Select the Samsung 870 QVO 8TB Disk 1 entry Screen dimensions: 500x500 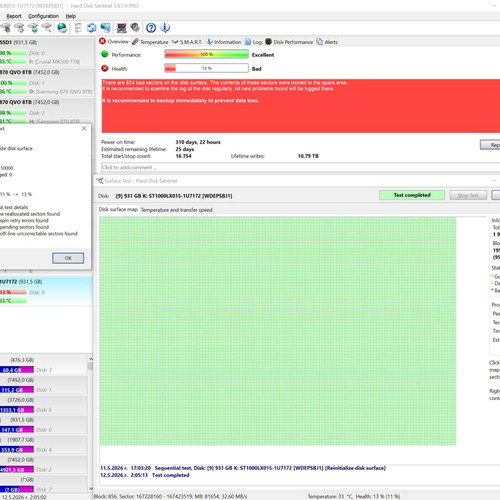(47, 82)
